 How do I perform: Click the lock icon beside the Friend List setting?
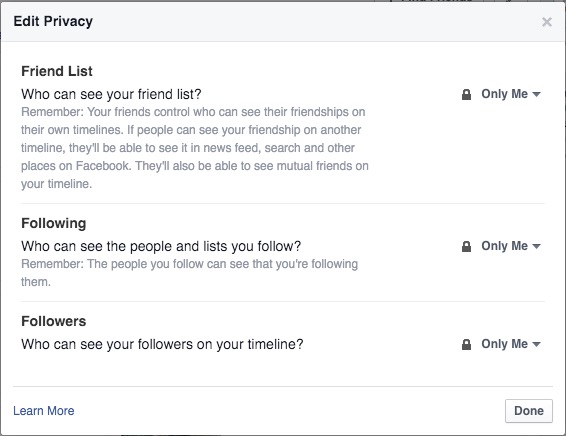[466, 94]
